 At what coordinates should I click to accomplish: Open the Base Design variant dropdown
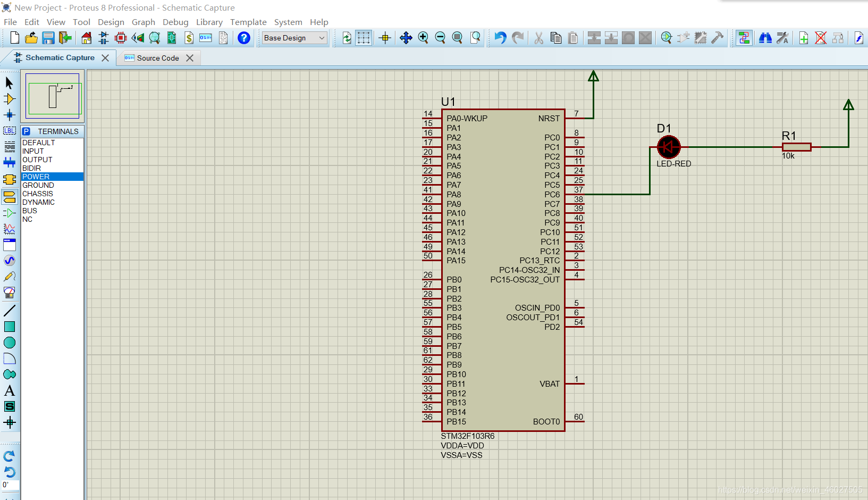(294, 38)
